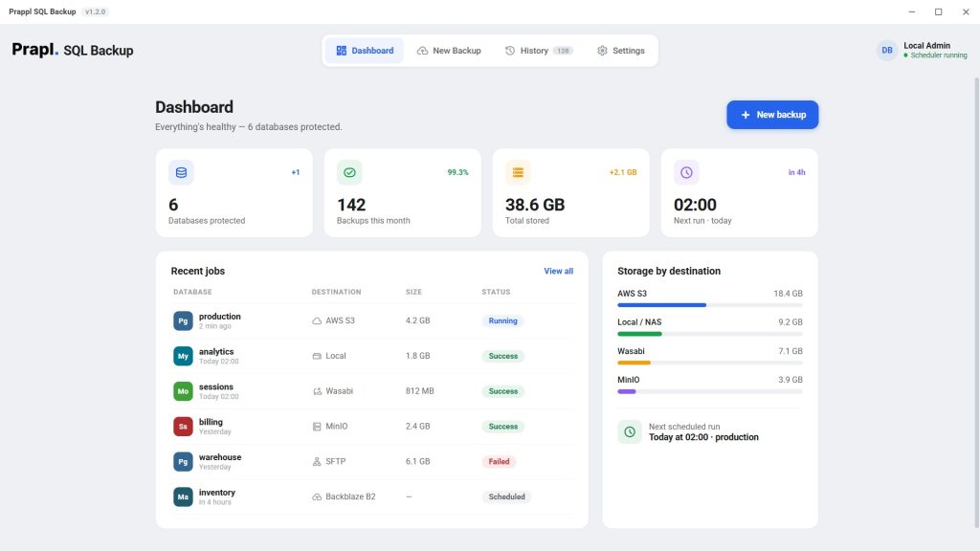The width and height of the screenshot is (980, 551).
Task: Click the 38.6 GB total stored value
Action: click(535, 205)
